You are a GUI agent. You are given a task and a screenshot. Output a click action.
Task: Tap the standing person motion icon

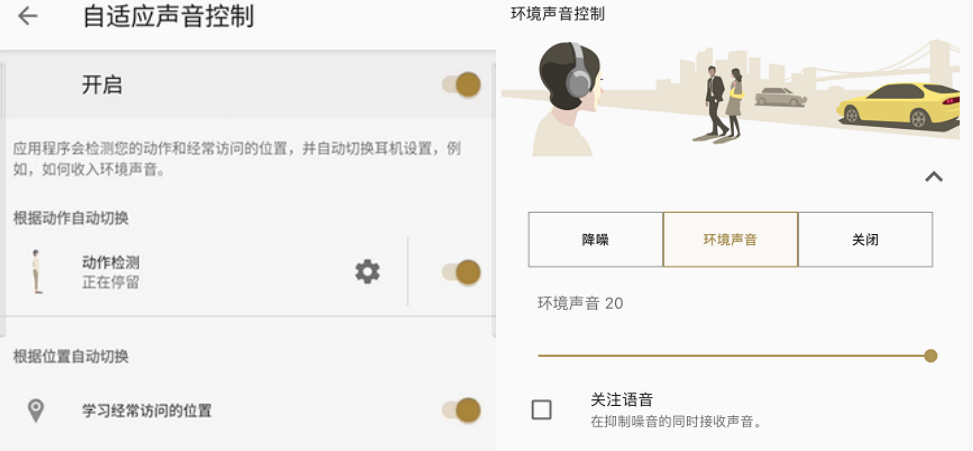pyautogui.click(x=37, y=271)
